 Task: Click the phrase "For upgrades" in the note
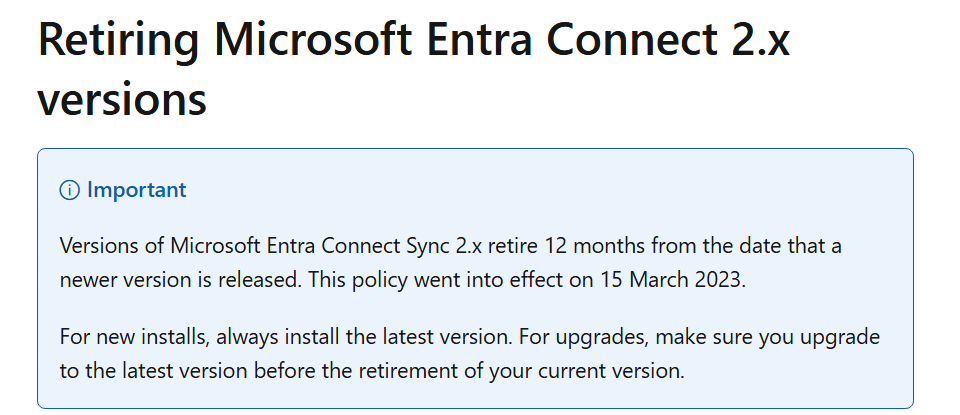[x=581, y=338]
